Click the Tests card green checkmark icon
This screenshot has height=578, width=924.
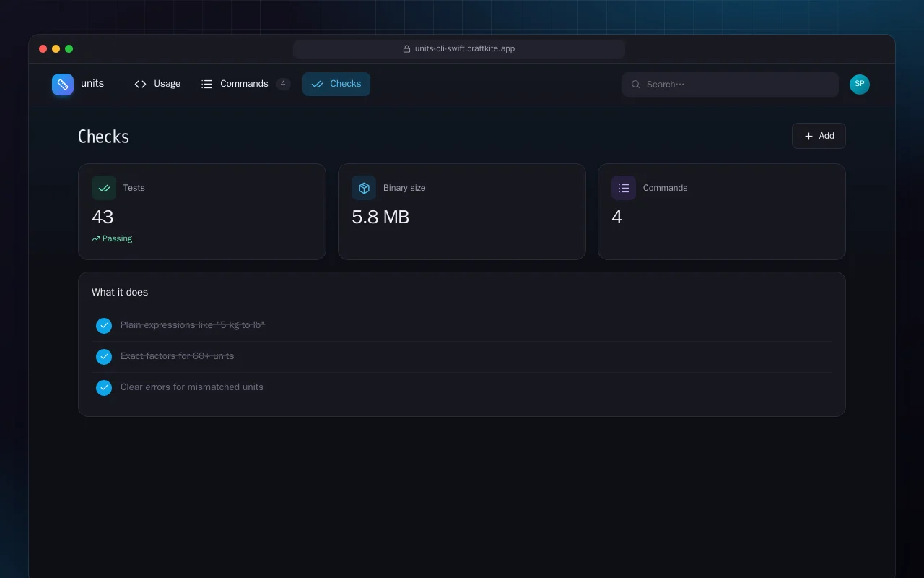coord(104,188)
